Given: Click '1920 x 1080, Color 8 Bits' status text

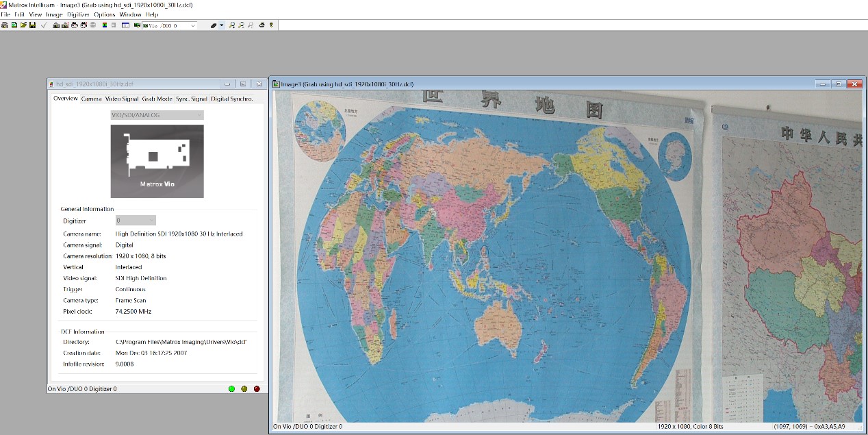Looking at the screenshot, I should (x=690, y=427).
